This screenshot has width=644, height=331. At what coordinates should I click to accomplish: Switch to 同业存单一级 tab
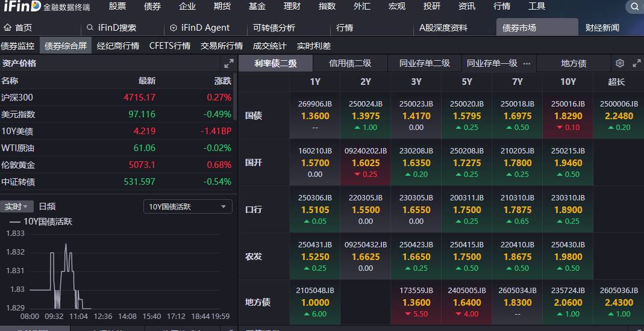coord(492,63)
